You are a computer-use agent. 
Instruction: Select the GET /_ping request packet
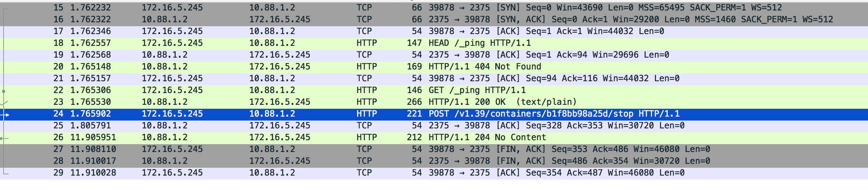pos(434,90)
